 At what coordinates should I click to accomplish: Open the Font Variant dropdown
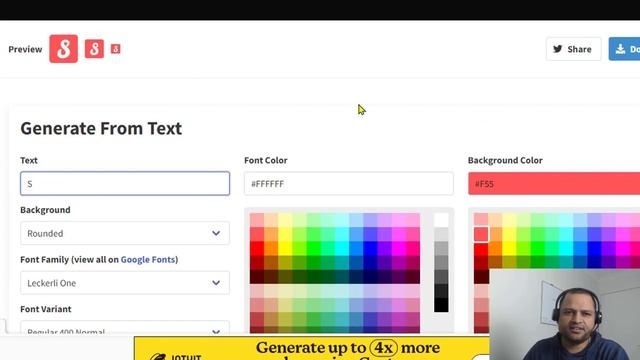point(125,327)
